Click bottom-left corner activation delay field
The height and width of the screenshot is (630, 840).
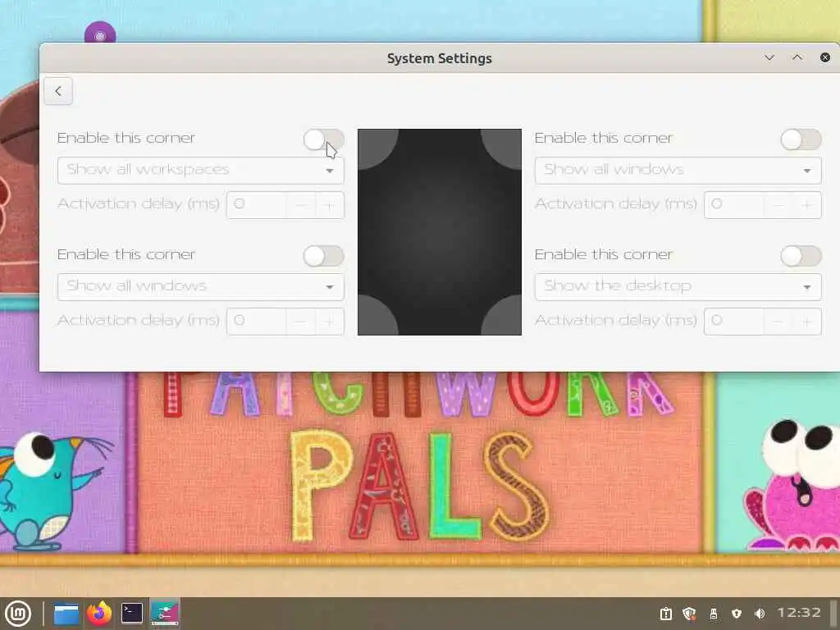(257, 322)
